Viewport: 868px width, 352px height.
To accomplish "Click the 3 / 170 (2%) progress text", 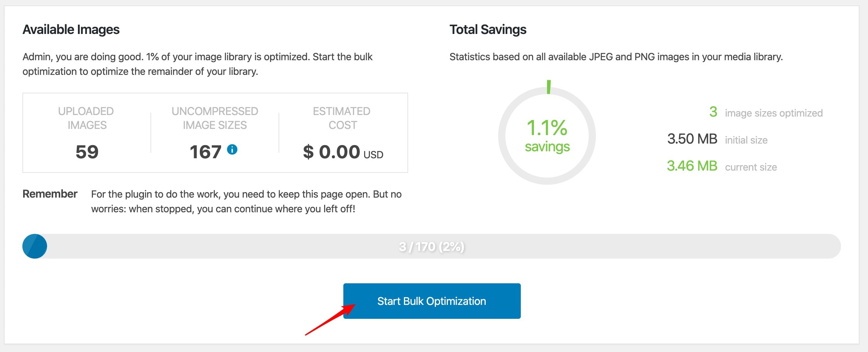I will coord(431,247).
